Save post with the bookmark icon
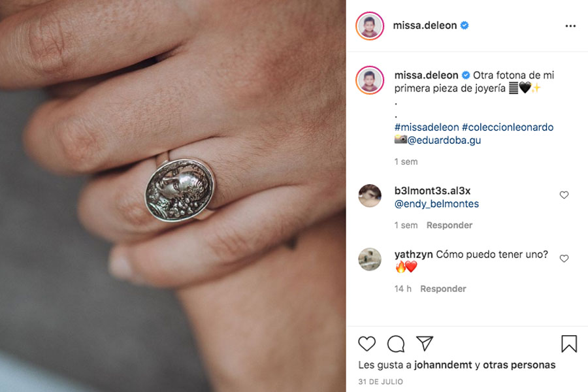The height and width of the screenshot is (392, 588). (x=569, y=344)
